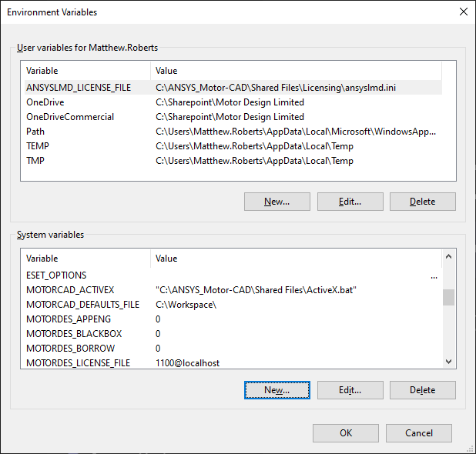Click the TEMP row's Local\Temp value

(x=254, y=146)
